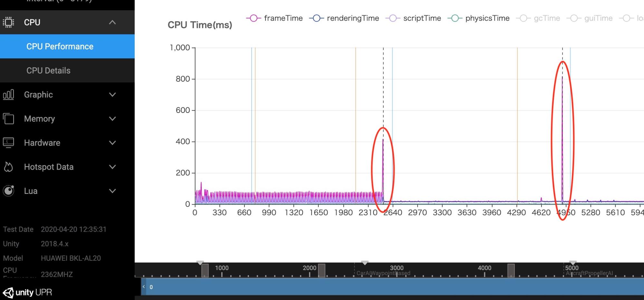644x300 pixels.
Task: Toggle renderingTime series in legend
Action: tap(344, 18)
